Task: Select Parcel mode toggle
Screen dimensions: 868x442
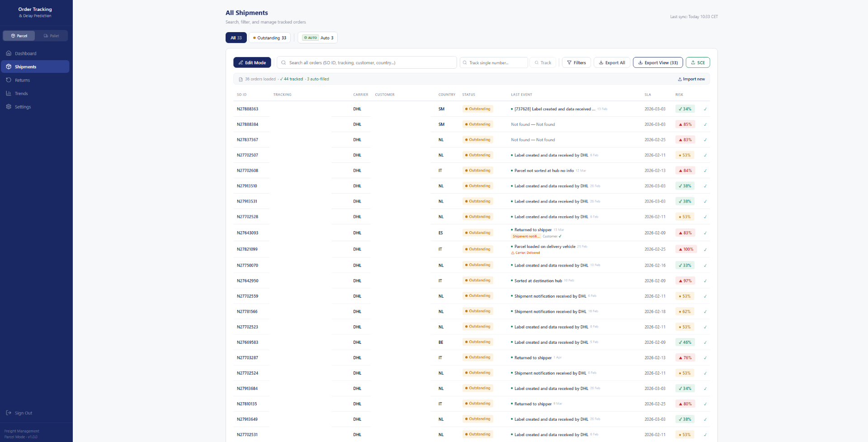Action: click(x=19, y=36)
